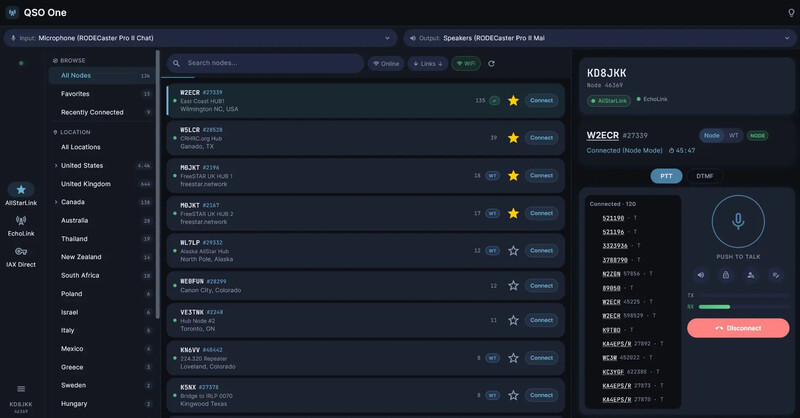Unfavorite W5LCR CRHRC.org Hub star
The image size is (800, 418).
click(x=513, y=138)
